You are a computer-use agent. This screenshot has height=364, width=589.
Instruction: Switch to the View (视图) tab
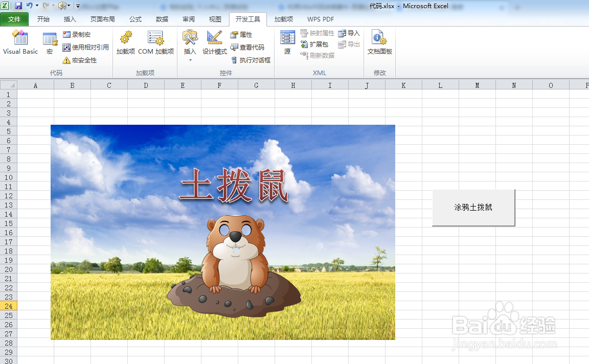click(215, 19)
